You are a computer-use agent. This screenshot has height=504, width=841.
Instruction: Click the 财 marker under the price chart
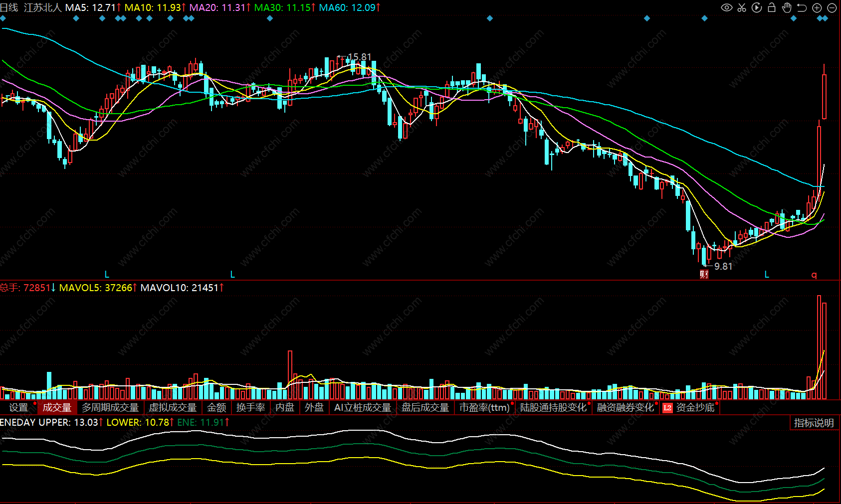(x=704, y=274)
